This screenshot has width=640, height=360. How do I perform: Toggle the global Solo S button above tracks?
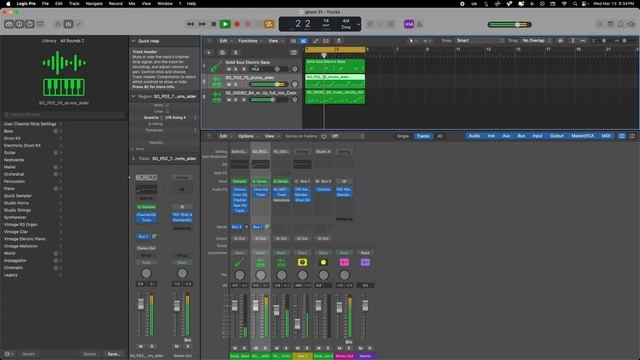click(x=236, y=53)
